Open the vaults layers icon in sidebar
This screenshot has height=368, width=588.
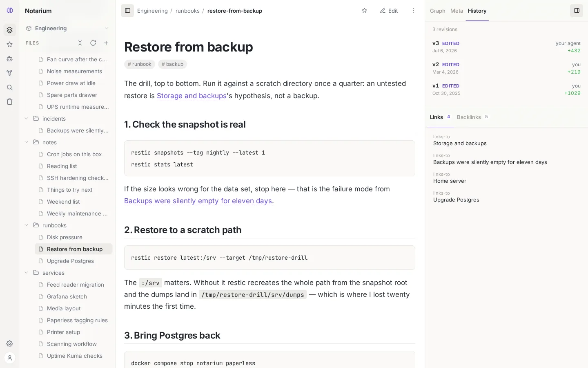(10, 30)
